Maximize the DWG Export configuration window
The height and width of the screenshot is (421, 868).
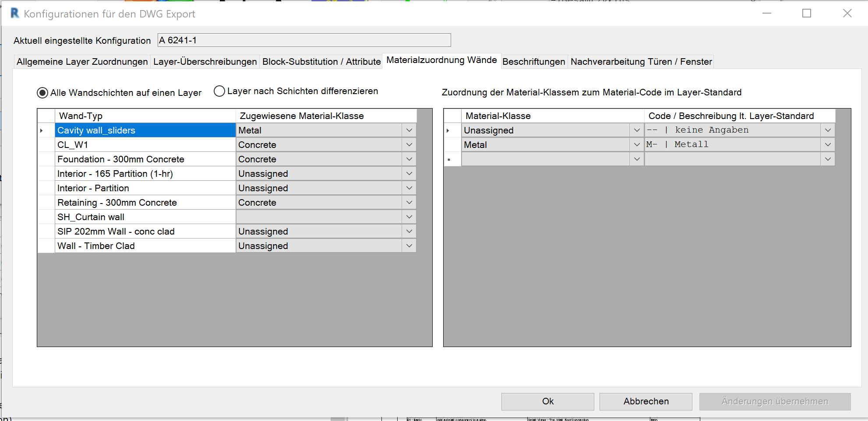[806, 14]
